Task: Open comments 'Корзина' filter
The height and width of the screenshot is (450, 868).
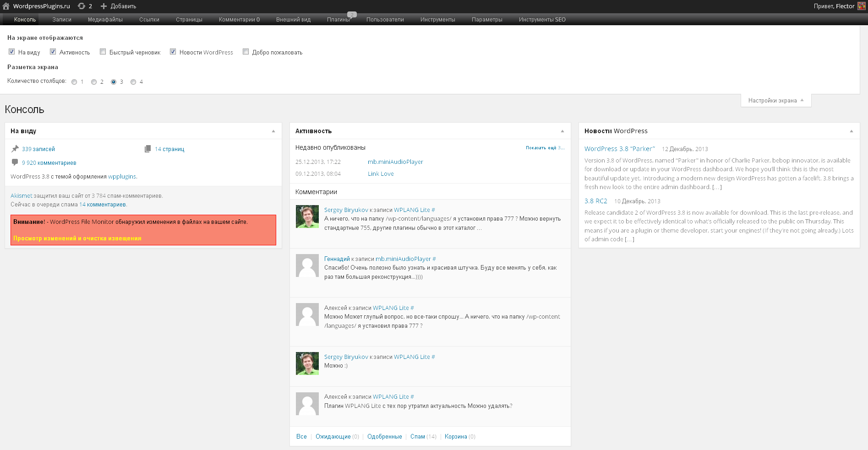Action: (x=456, y=437)
